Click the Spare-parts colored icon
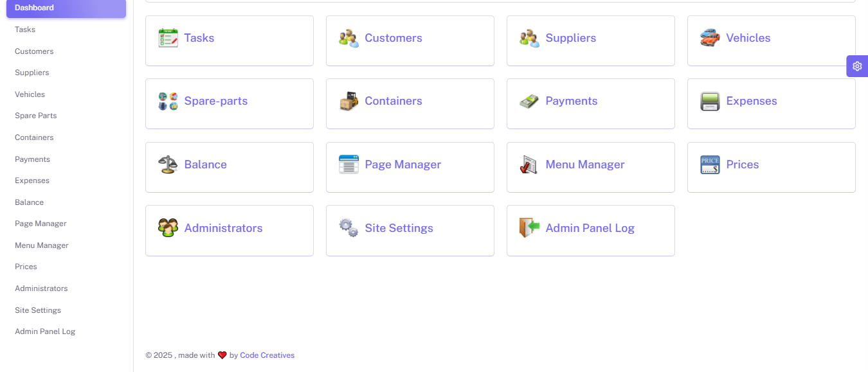 (168, 102)
